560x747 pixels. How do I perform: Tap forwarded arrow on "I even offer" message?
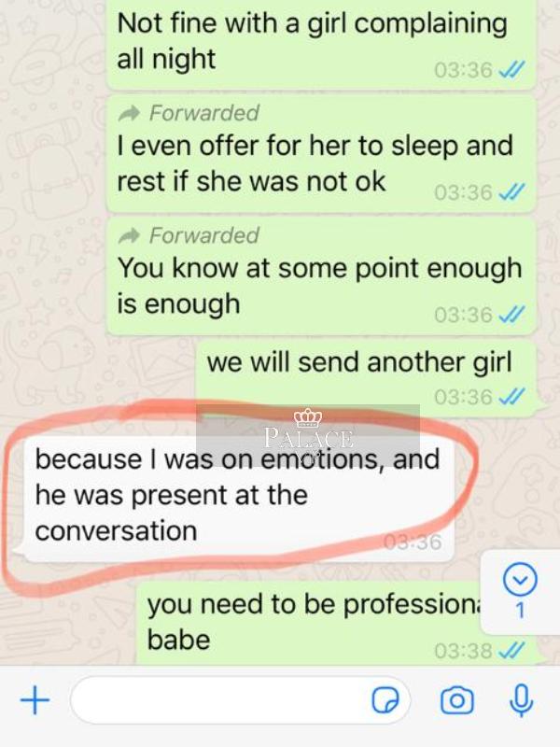coord(128,113)
